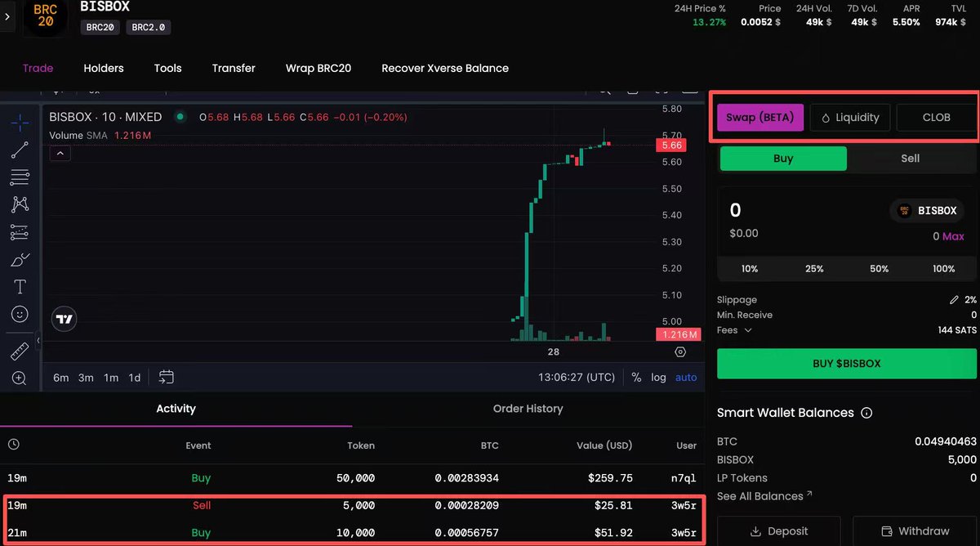Open the forecasting and measurement tools
The height and width of the screenshot is (546, 980).
coord(20,233)
